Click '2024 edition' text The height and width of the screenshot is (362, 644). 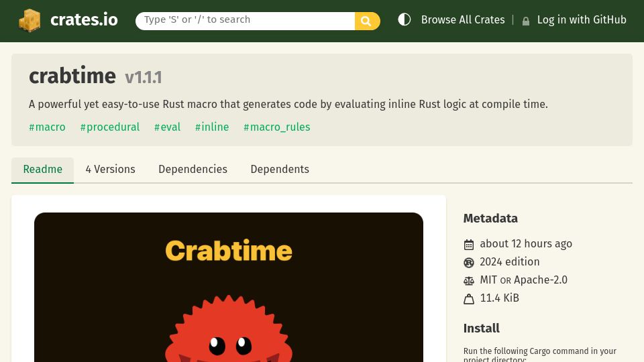pos(510,262)
